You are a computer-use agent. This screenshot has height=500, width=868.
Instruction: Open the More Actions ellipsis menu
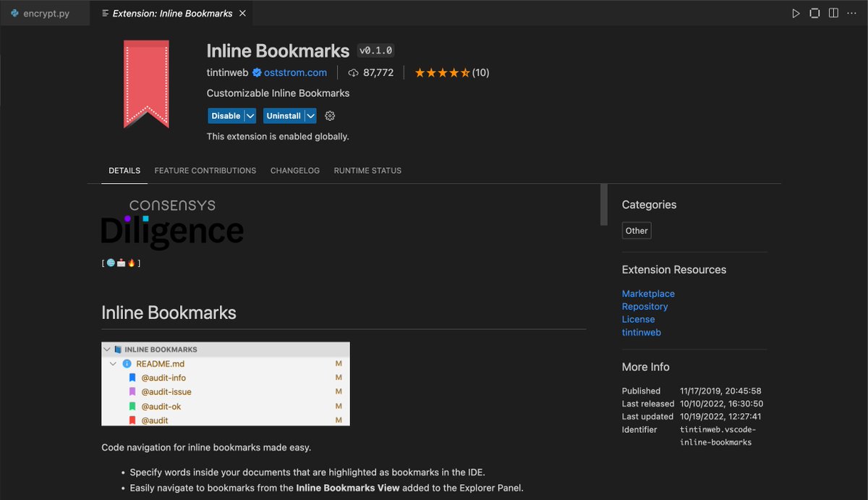(851, 13)
